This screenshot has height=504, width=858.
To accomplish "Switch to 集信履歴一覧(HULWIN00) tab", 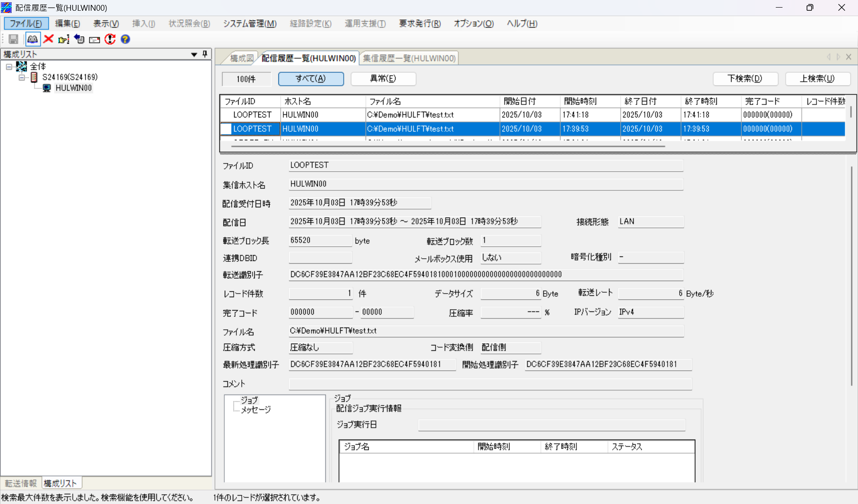I will pyautogui.click(x=409, y=59).
